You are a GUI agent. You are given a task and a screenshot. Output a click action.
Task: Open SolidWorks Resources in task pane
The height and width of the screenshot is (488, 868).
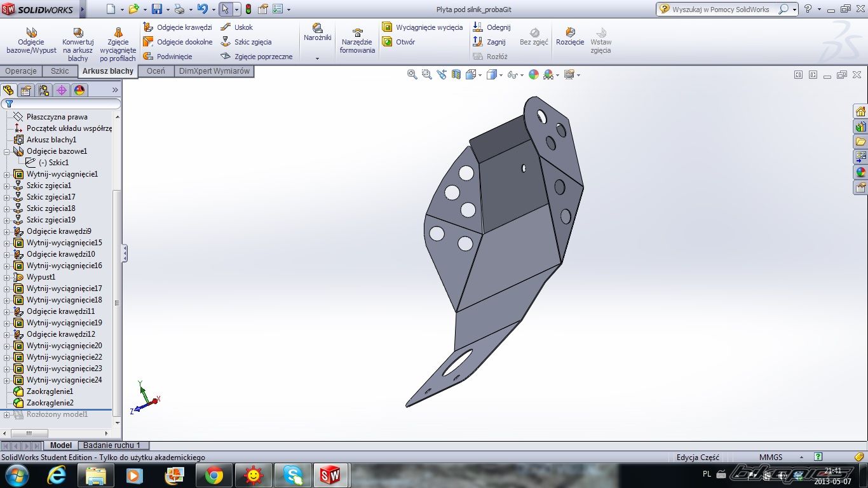coord(860,112)
